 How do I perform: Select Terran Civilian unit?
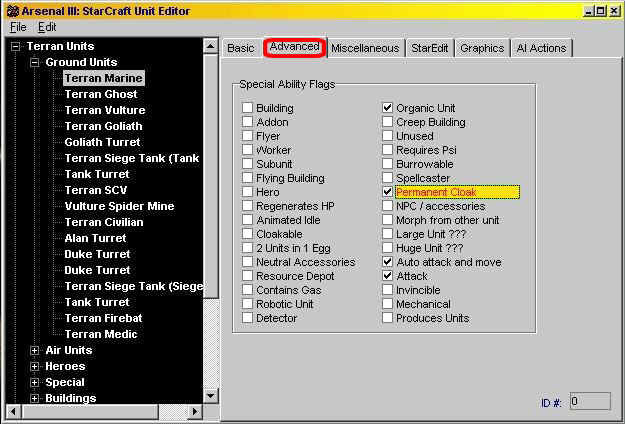point(104,222)
